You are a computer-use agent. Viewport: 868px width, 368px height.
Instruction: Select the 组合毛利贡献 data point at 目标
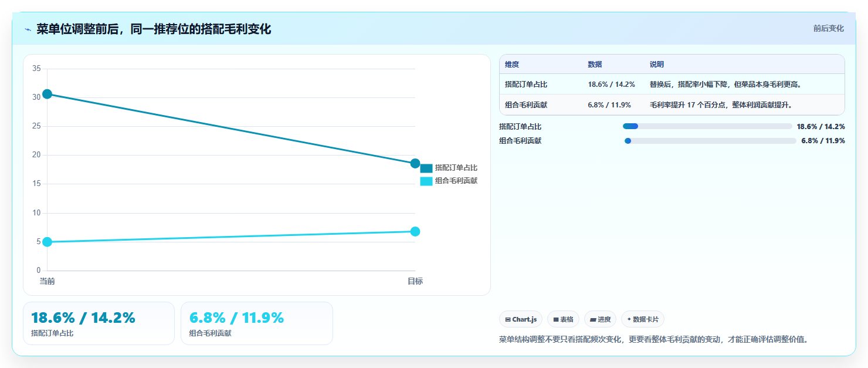(x=415, y=231)
